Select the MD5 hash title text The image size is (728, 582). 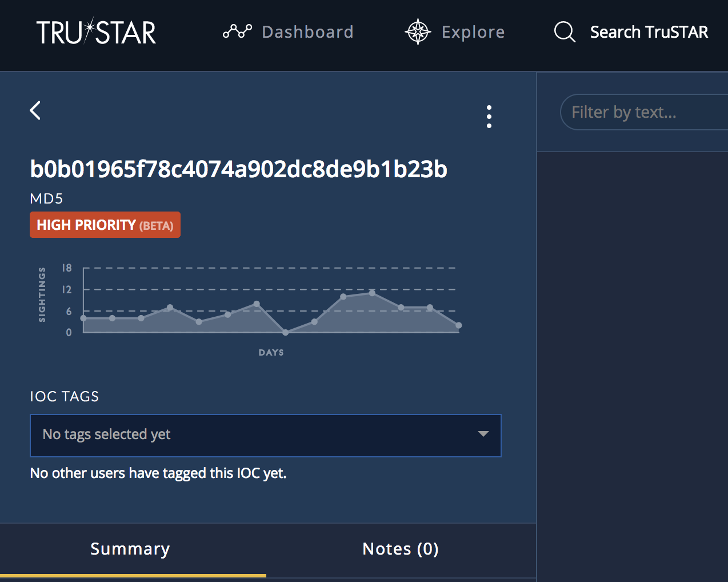(238, 169)
